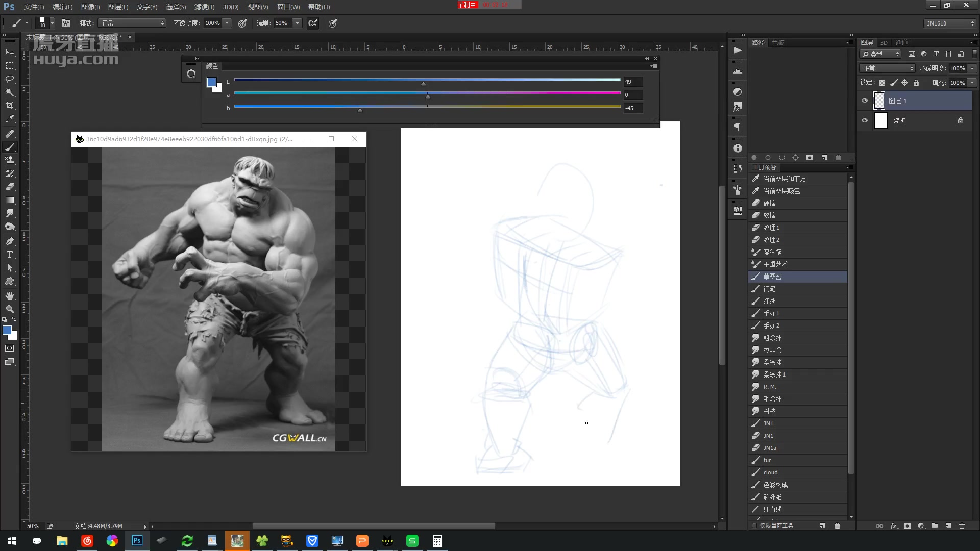Screen dimensions: 980x551
Task: Switch to the 色板 tab
Action: pyautogui.click(x=778, y=43)
